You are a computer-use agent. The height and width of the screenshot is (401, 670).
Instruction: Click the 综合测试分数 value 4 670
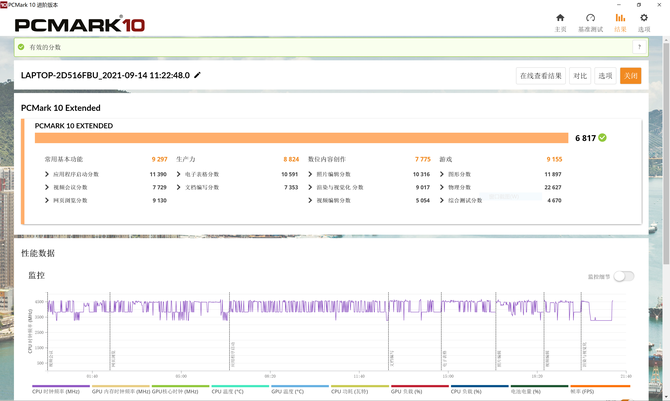pyautogui.click(x=554, y=200)
